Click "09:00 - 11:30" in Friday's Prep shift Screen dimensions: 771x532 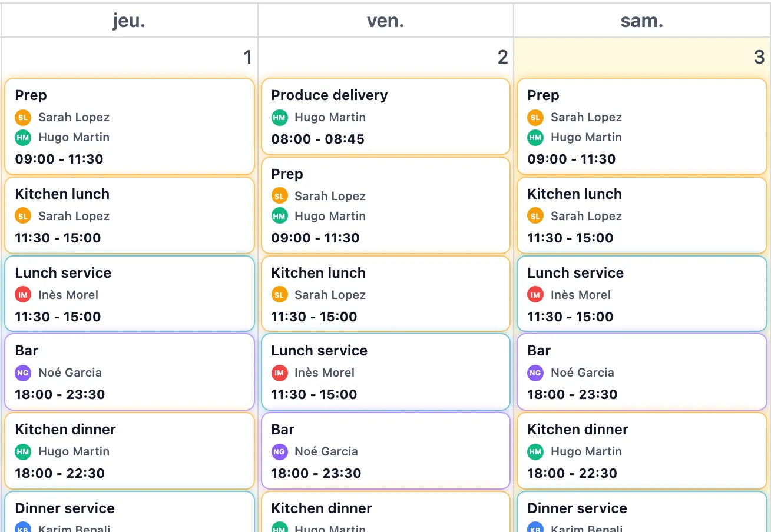point(315,238)
